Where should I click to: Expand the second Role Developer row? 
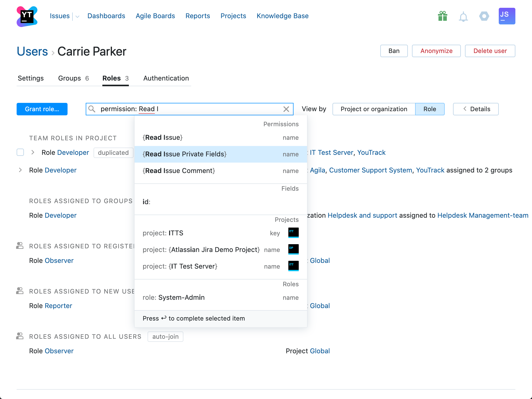pos(20,170)
